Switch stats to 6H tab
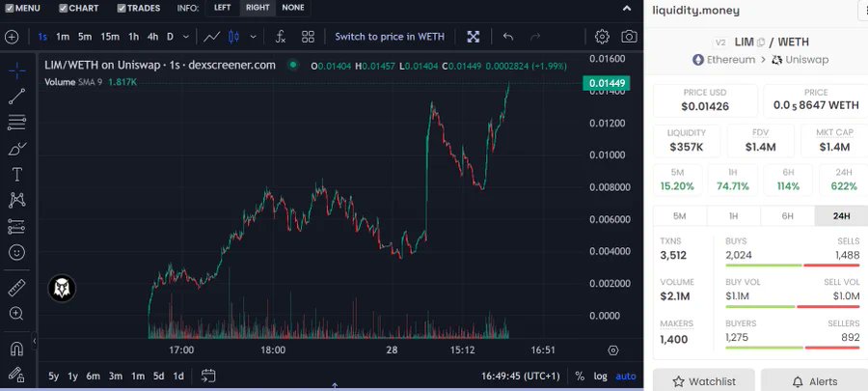 pyautogui.click(x=788, y=216)
